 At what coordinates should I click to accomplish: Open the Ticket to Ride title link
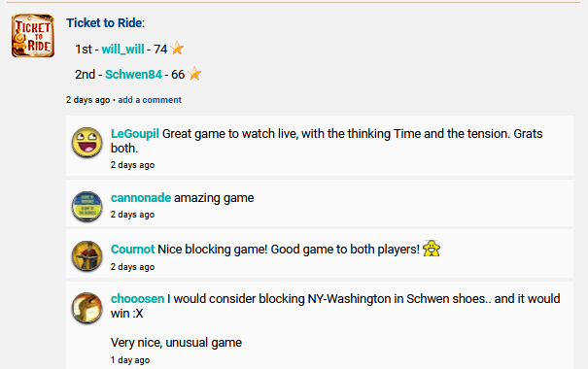tap(104, 23)
